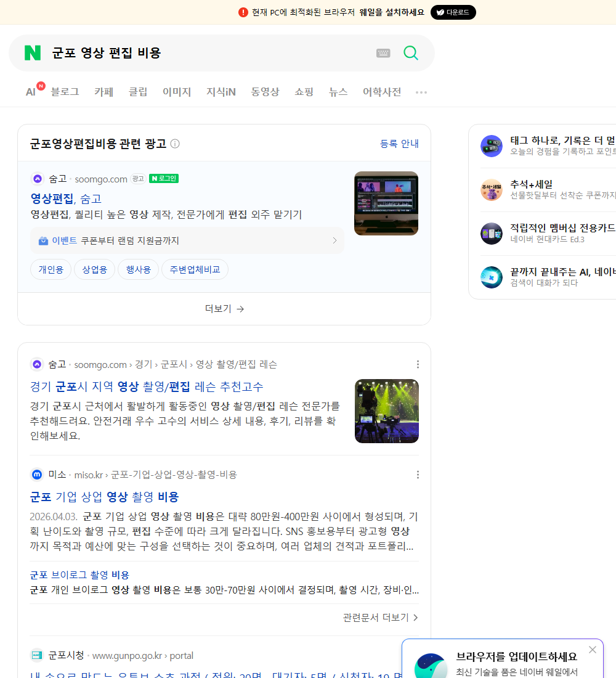Click the green Naver N logo
The height and width of the screenshot is (678, 616).
click(33, 53)
